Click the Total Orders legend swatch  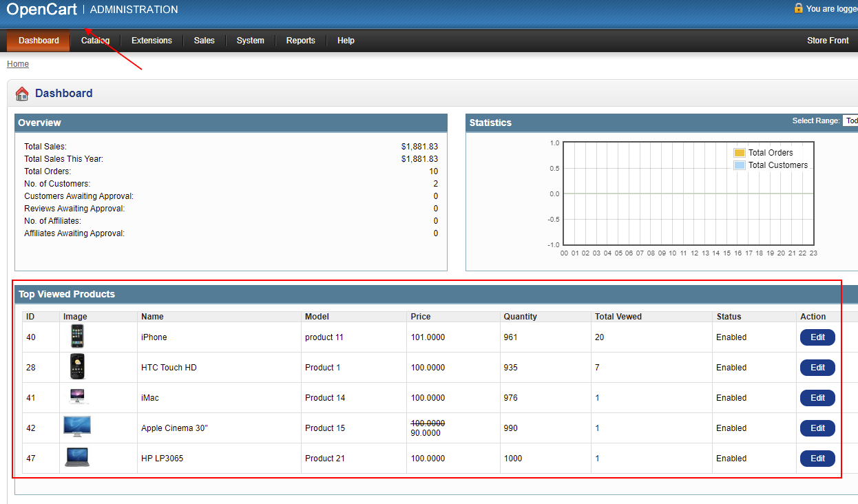[x=740, y=153]
